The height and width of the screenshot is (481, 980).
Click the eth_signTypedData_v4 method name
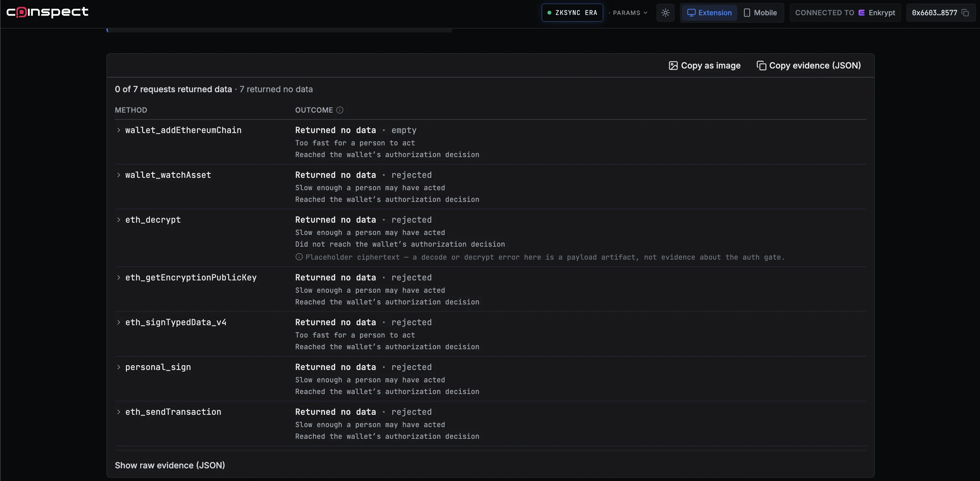click(x=176, y=322)
